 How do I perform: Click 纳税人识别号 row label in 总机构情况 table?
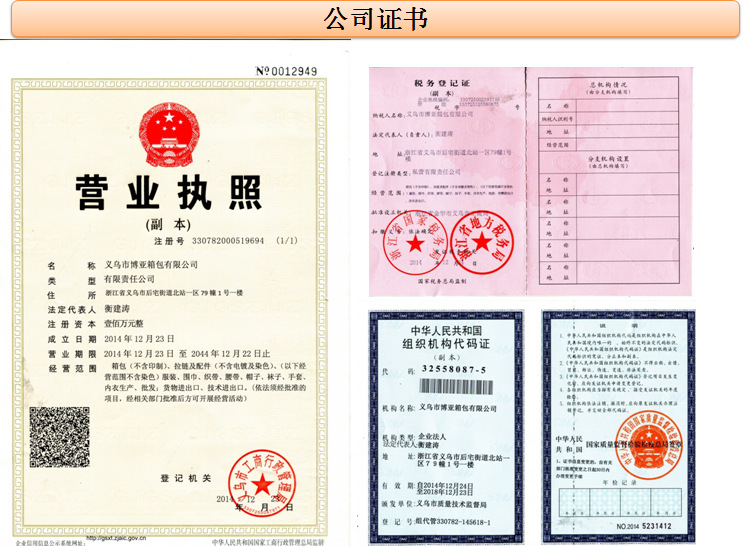pos(557,119)
